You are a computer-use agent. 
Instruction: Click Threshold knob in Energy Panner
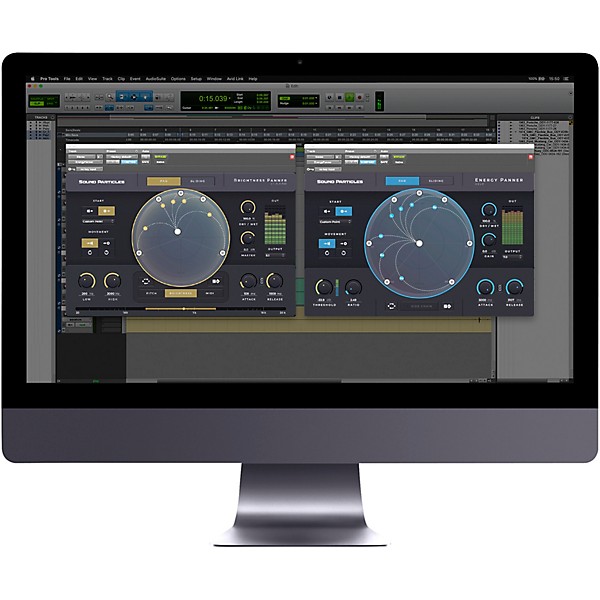tap(324, 287)
